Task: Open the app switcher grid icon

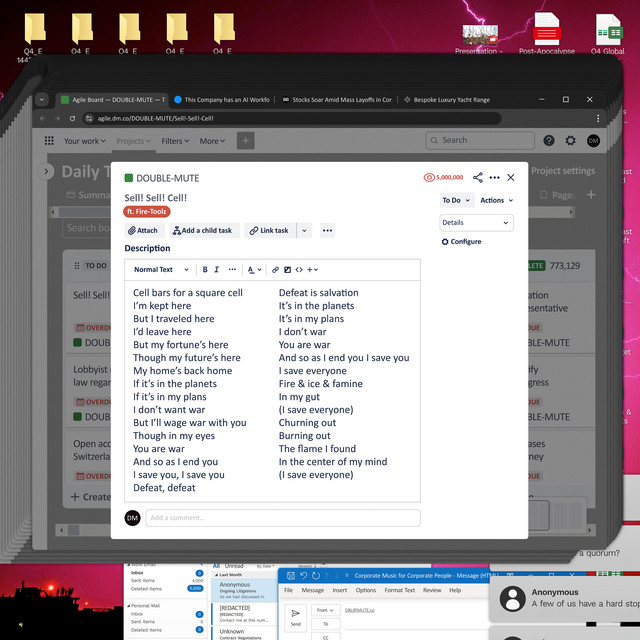Action: point(49,141)
